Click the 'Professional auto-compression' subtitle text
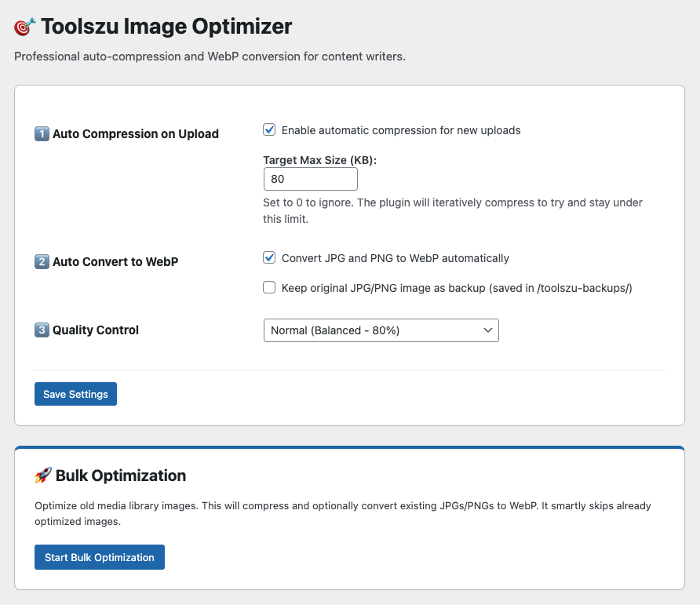Image resolution: width=700 pixels, height=605 pixels. click(x=210, y=56)
